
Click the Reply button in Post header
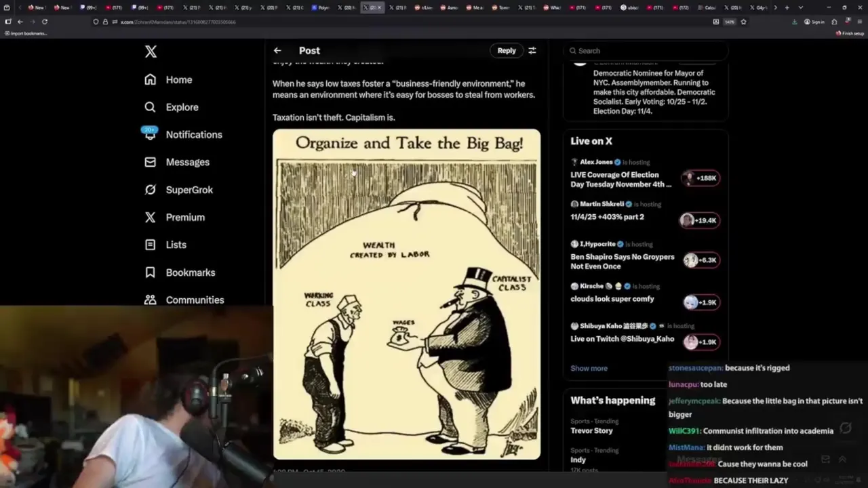(507, 50)
